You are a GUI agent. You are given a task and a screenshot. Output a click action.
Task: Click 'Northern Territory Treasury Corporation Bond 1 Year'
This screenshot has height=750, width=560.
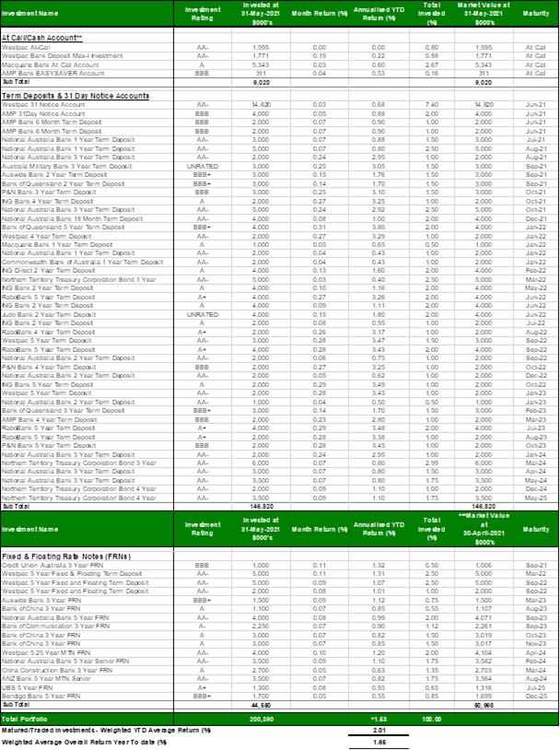[x=79, y=280]
